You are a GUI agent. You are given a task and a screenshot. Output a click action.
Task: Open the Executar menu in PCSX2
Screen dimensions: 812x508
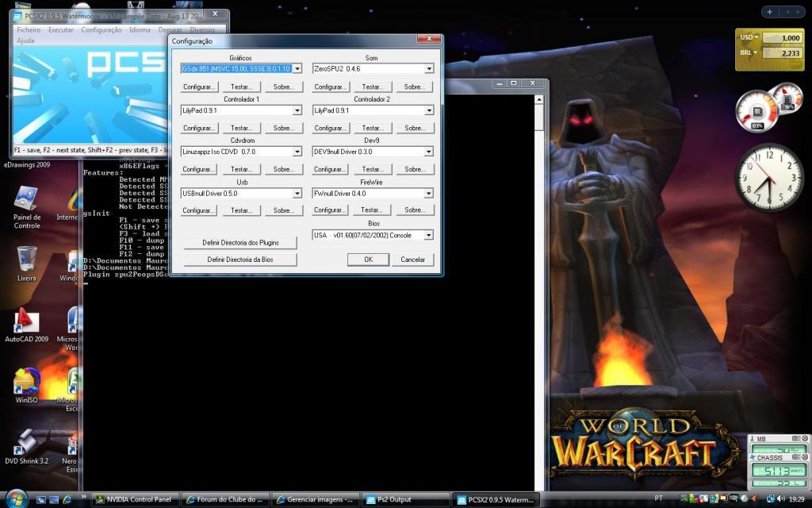(x=60, y=30)
